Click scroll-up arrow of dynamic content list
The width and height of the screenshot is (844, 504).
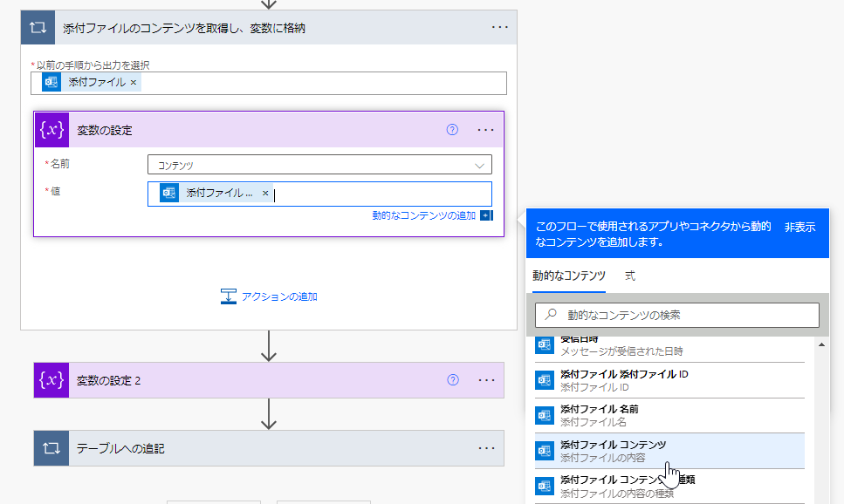[x=821, y=344]
